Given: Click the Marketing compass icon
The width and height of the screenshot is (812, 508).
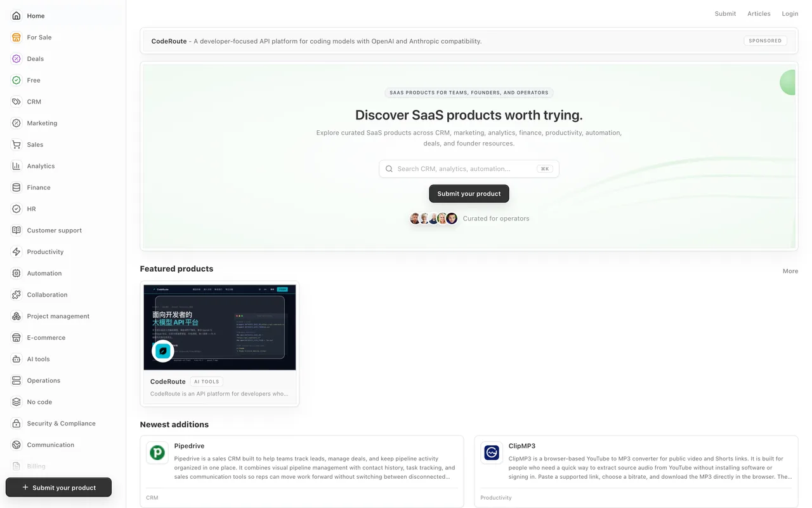Looking at the screenshot, I should [x=16, y=123].
